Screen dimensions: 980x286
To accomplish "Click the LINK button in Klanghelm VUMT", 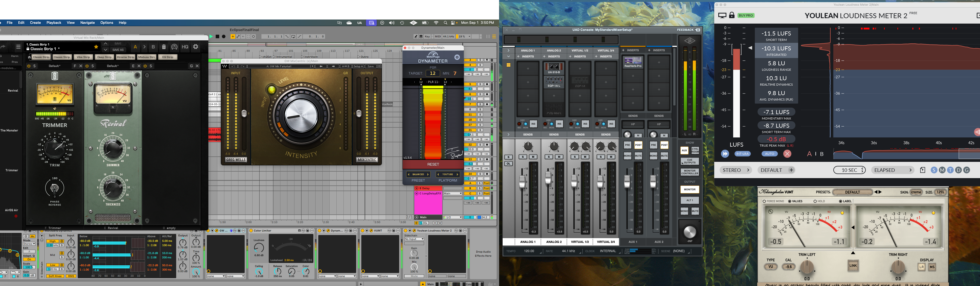I will 853,266.
